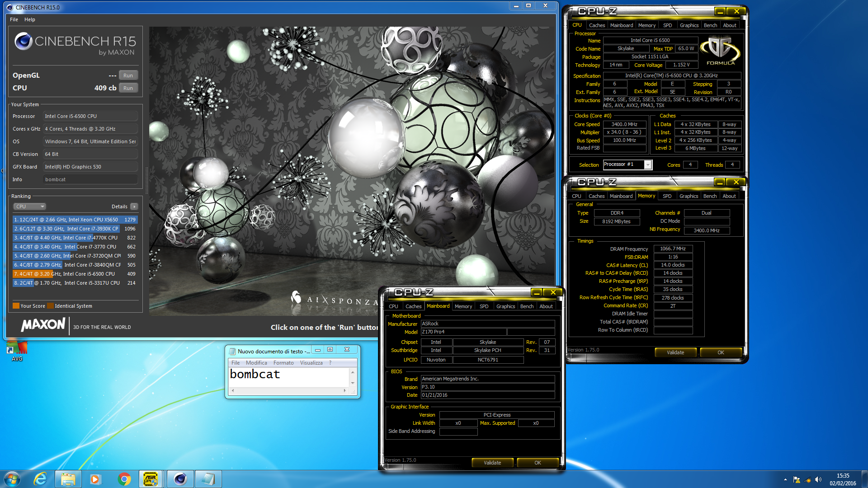Switch to Notepad taskbar icon
Image resolution: width=868 pixels, height=488 pixels.
[x=208, y=479]
